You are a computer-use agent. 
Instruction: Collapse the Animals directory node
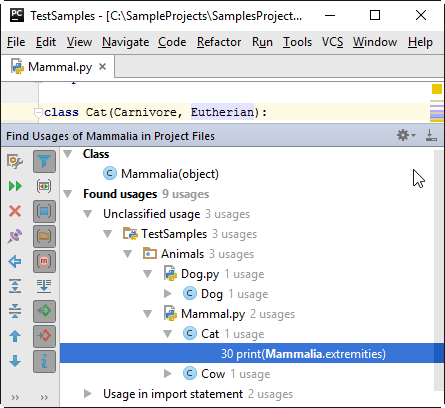(128, 254)
